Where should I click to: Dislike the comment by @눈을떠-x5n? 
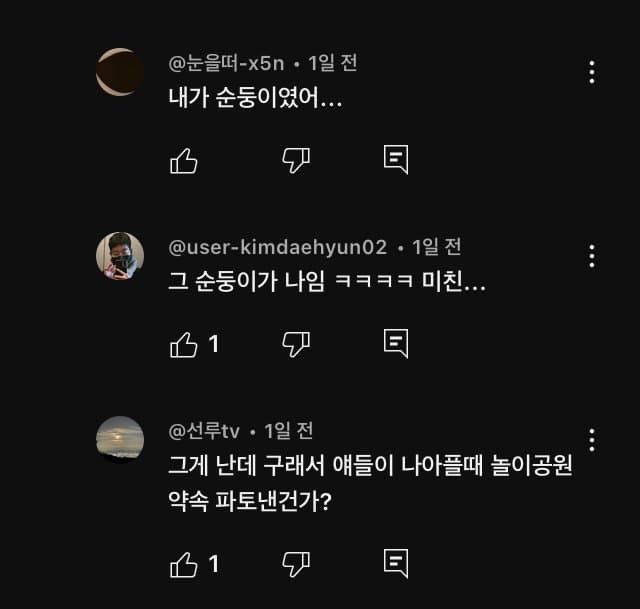(x=296, y=160)
